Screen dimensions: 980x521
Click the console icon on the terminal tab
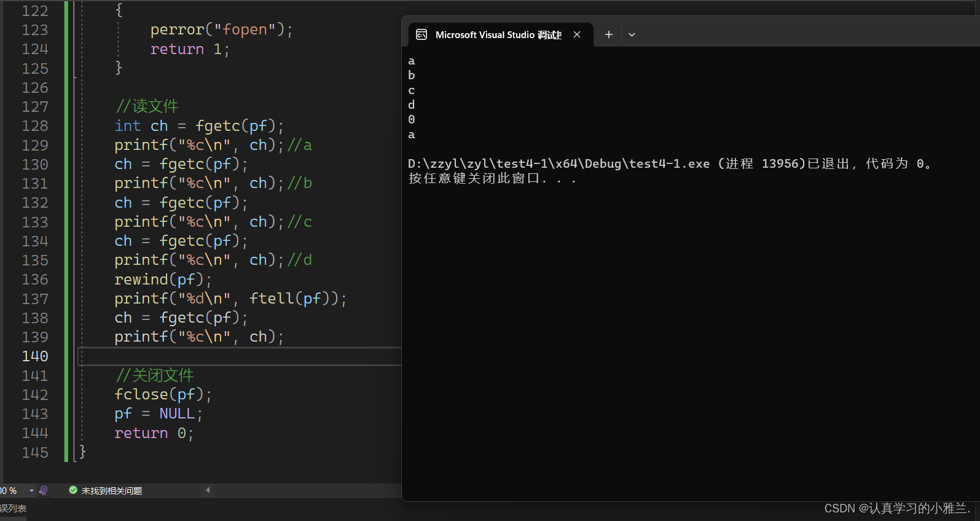421,35
